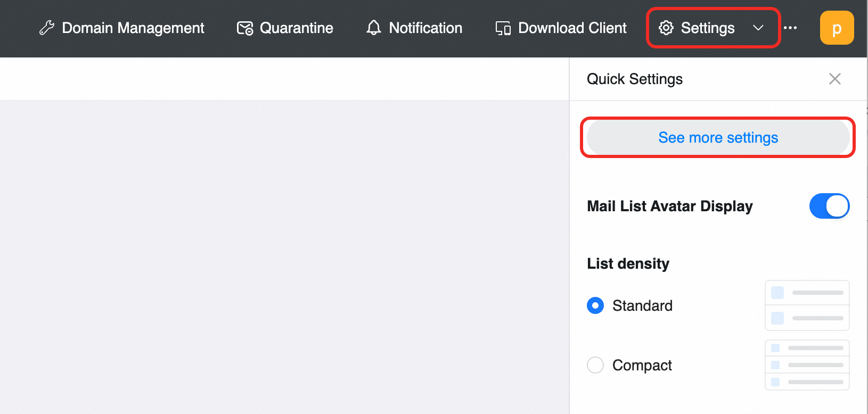This screenshot has width=868, height=414.
Task: Click the Domain Management wrench icon
Action: click(x=47, y=28)
